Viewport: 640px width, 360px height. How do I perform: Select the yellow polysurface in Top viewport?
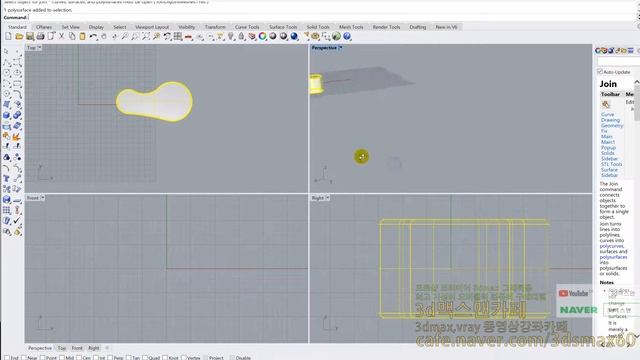(x=154, y=102)
